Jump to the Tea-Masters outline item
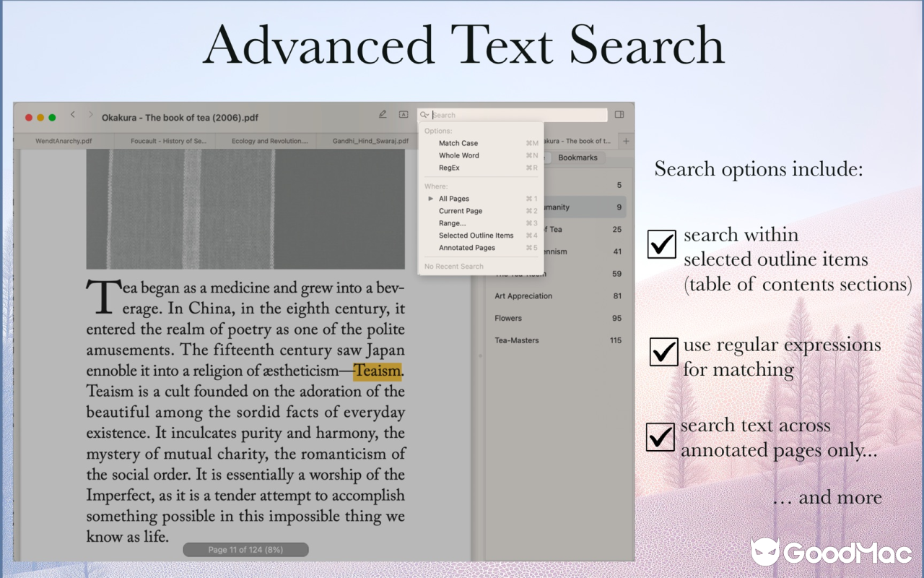924x578 pixels. point(558,340)
